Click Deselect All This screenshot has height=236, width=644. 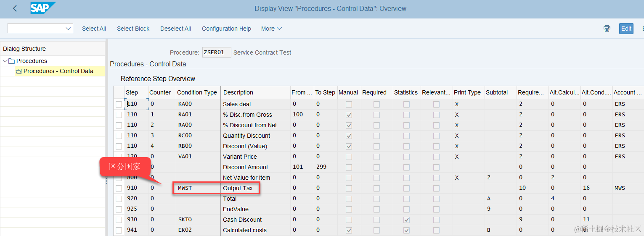pyautogui.click(x=175, y=29)
